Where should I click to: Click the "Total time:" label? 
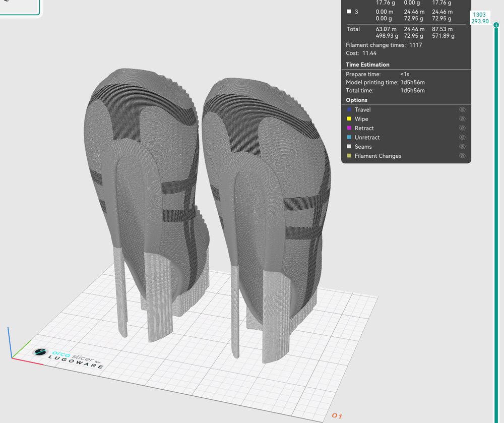[x=359, y=91]
